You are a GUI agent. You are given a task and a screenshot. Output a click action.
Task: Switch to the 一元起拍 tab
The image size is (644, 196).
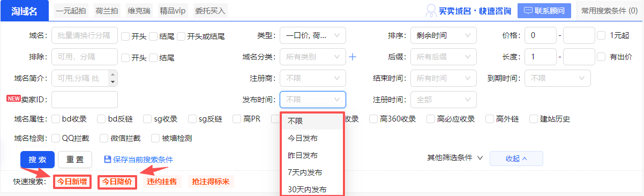(71, 10)
